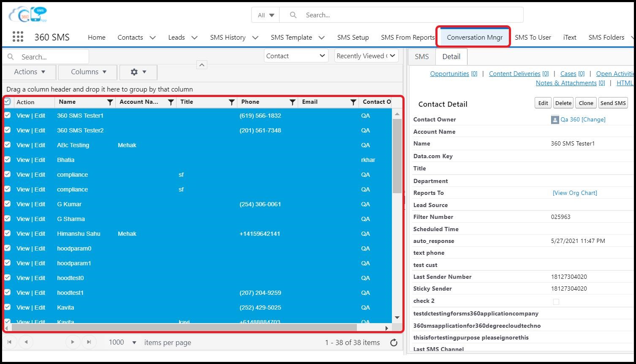Uncheck the 360 SMS Tester1 row checkbox
Screen dimensions: 636x364
[7, 115]
